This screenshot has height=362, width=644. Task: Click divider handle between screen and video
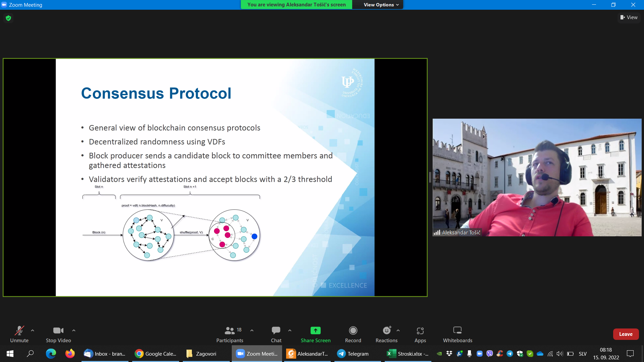430,177
